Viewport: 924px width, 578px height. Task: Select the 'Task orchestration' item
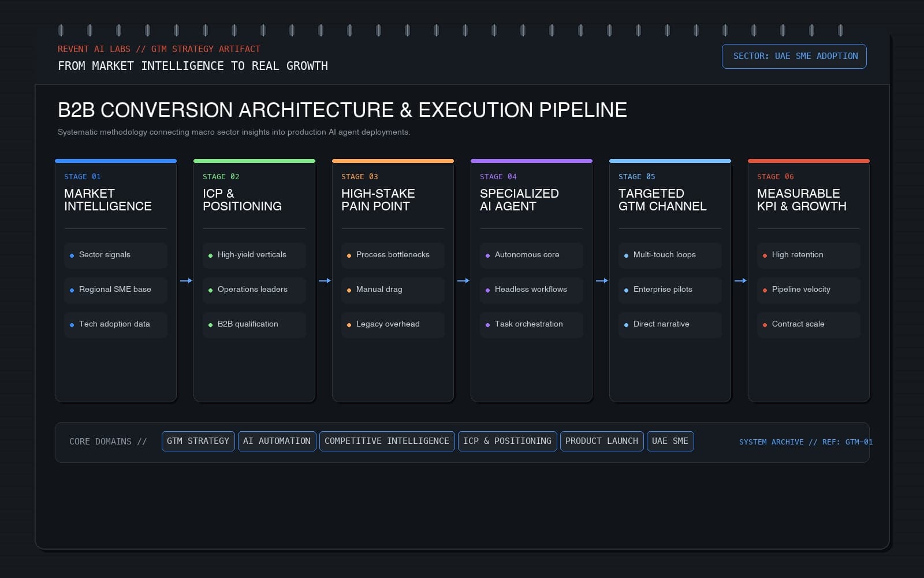point(531,324)
